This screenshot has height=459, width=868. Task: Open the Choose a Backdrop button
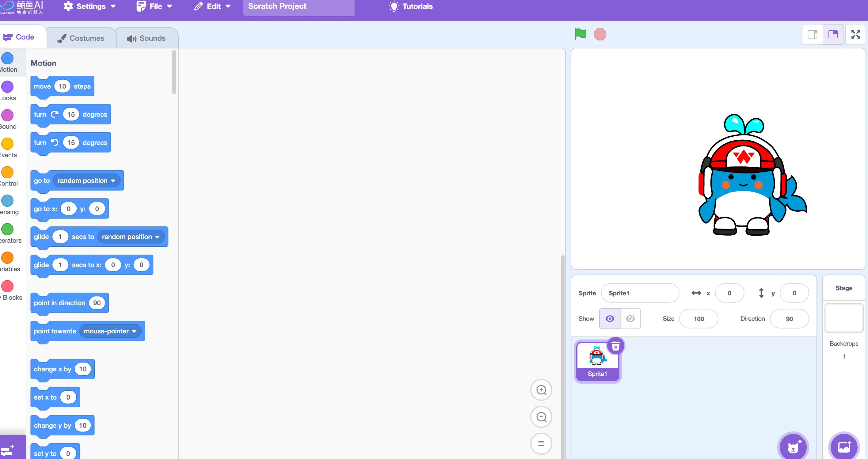[x=844, y=447]
